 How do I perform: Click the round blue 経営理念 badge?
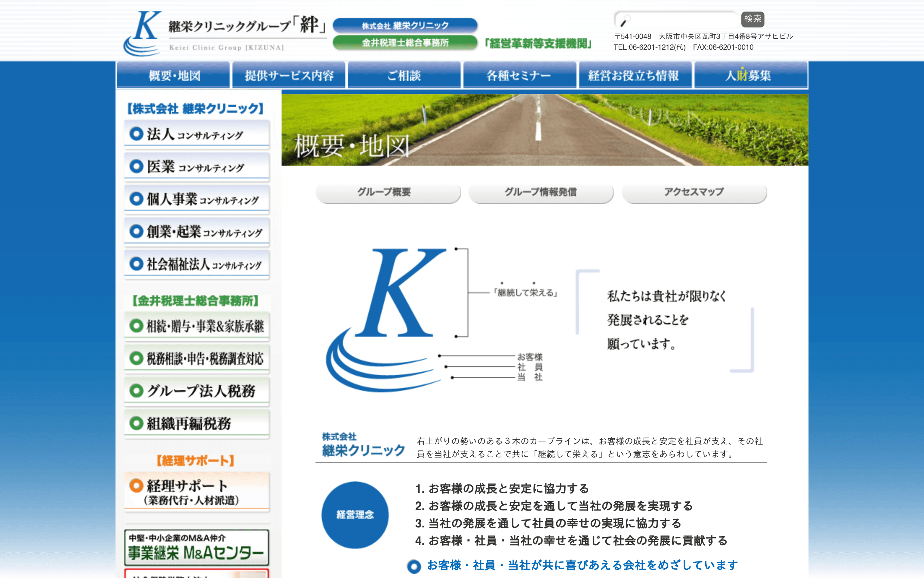(355, 514)
